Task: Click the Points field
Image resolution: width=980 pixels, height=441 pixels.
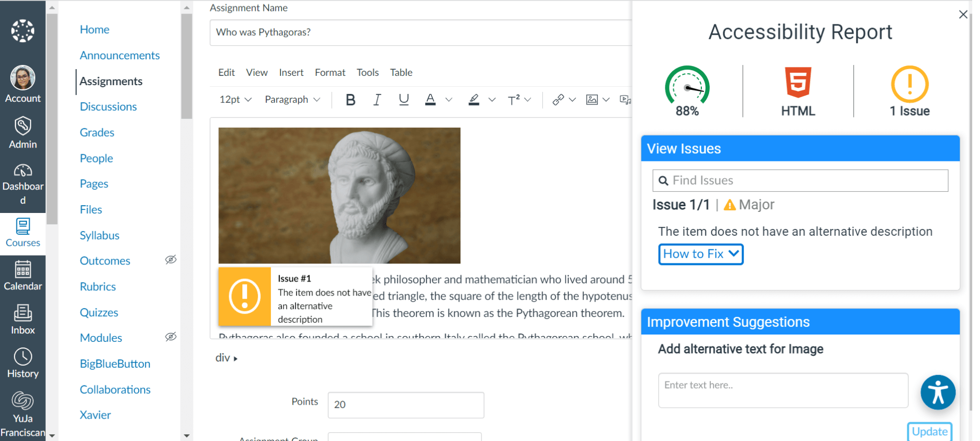Action: pyautogui.click(x=406, y=405)
